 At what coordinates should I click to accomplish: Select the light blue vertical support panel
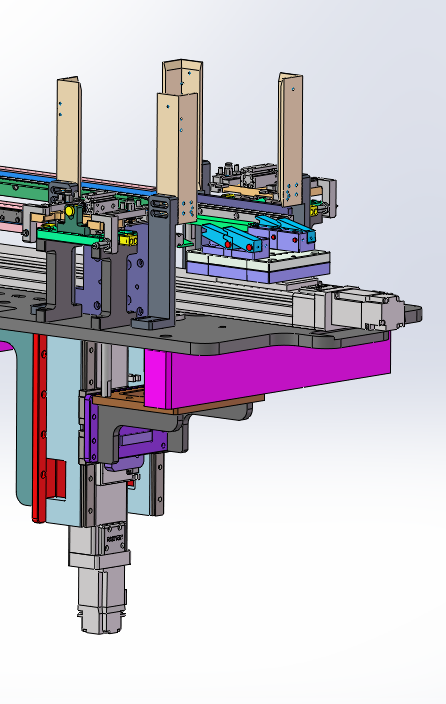(x=63, y=431)
